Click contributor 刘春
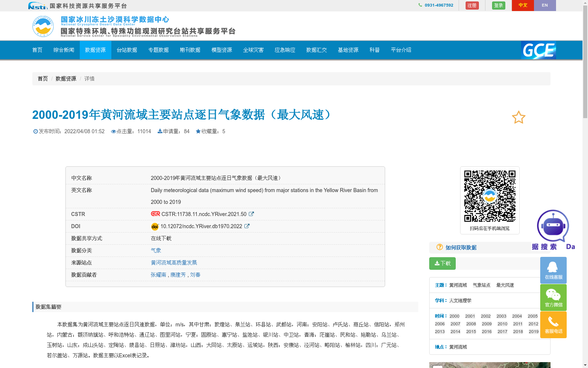This screenshot has width=588, height=368. click(x=195, y=275)
